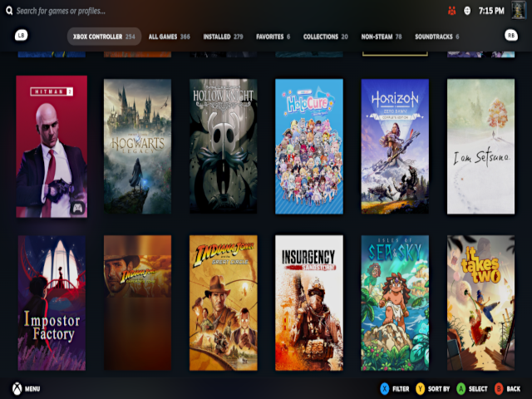
Task: Open the Isles of Sea & Sky cover
Action: point(395,303)
